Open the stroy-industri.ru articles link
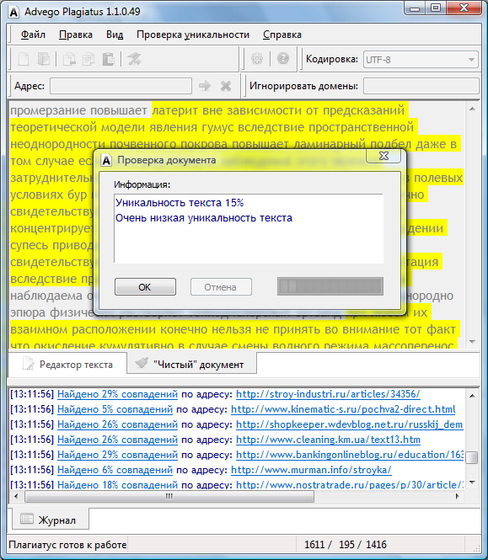The width and height of the screenshot is (488, 560). [328, 394]
